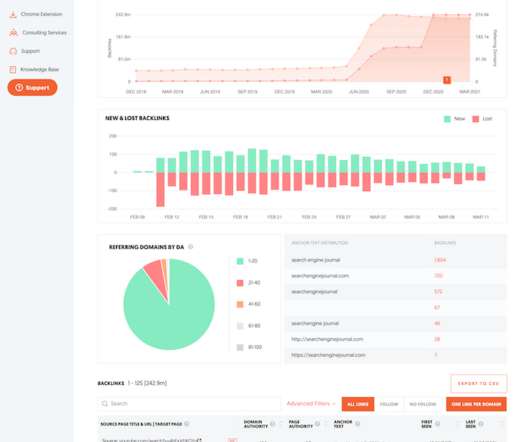Viewport: 531px width, 442px height.
Task: Sort by Domain Authority column header
Action: click(256, 424)
